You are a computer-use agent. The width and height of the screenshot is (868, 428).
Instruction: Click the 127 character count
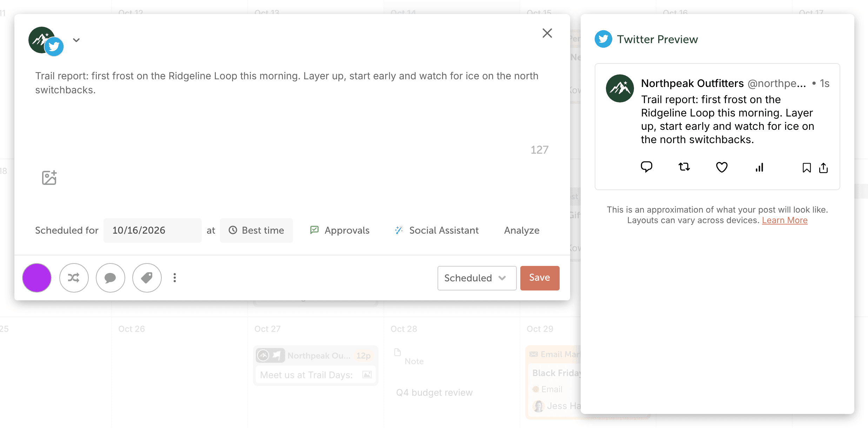[540, 150]
